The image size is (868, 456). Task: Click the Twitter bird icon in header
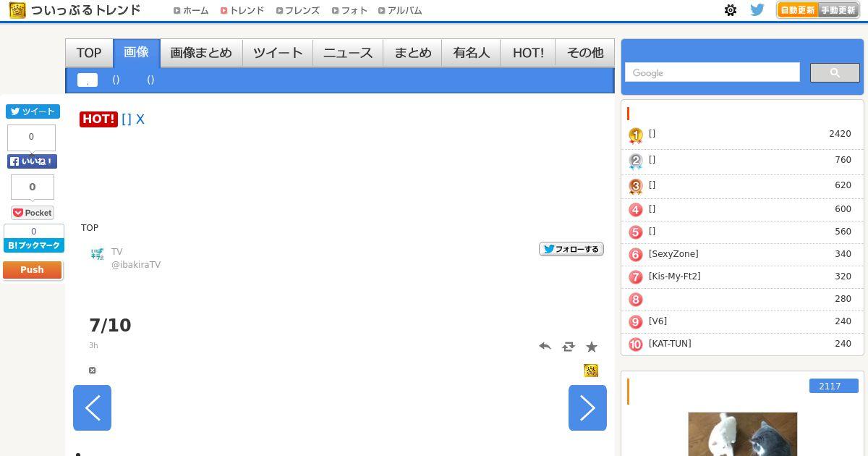(757, 10)
